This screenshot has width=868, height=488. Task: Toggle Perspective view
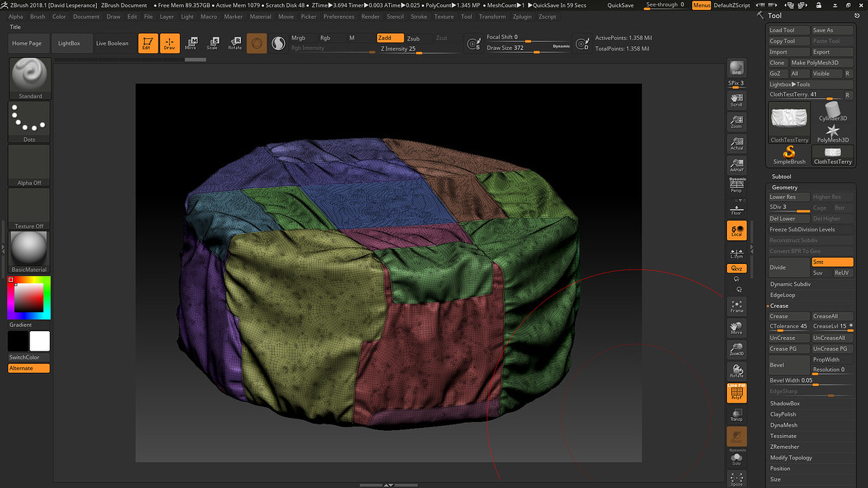(x=736, y=187)
